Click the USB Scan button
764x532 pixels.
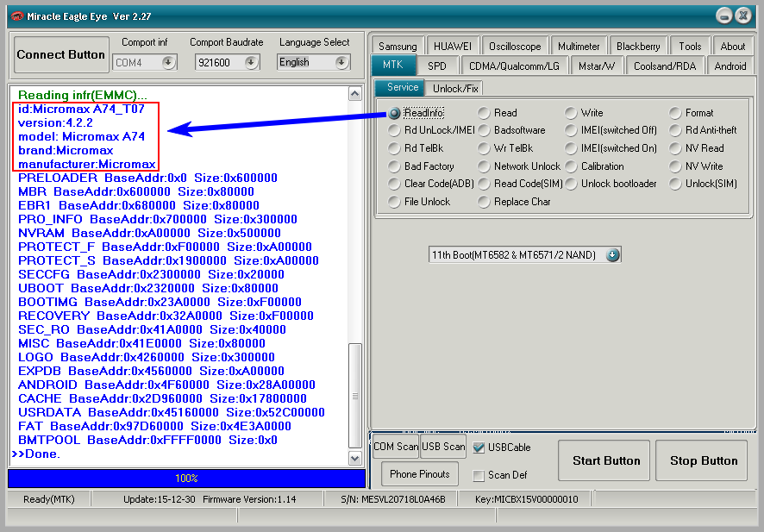pyautogui.click(x=443, y=447)
